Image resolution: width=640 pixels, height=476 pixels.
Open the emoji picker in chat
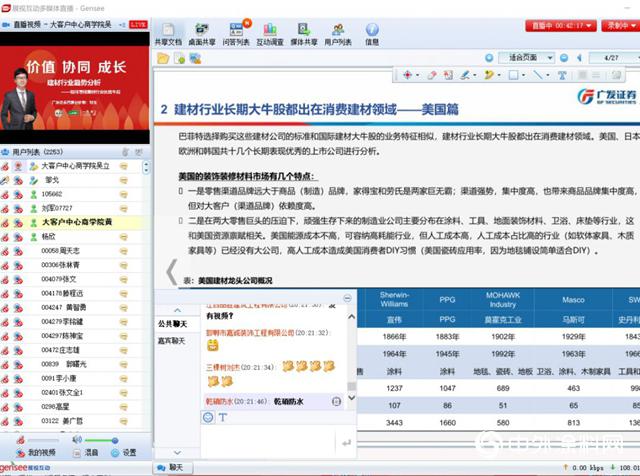click(x=208, y=417)
